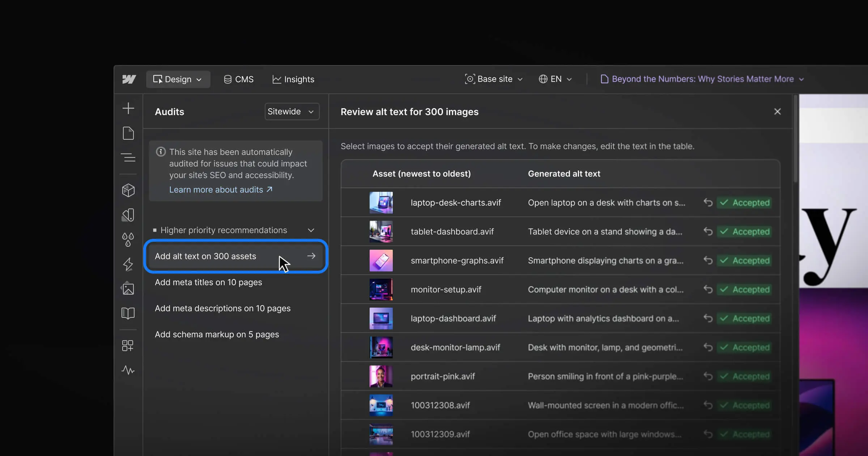Click the portrait-pink.avif thumbnail
This screenshot has height=456, width=868.
point(381,376)
